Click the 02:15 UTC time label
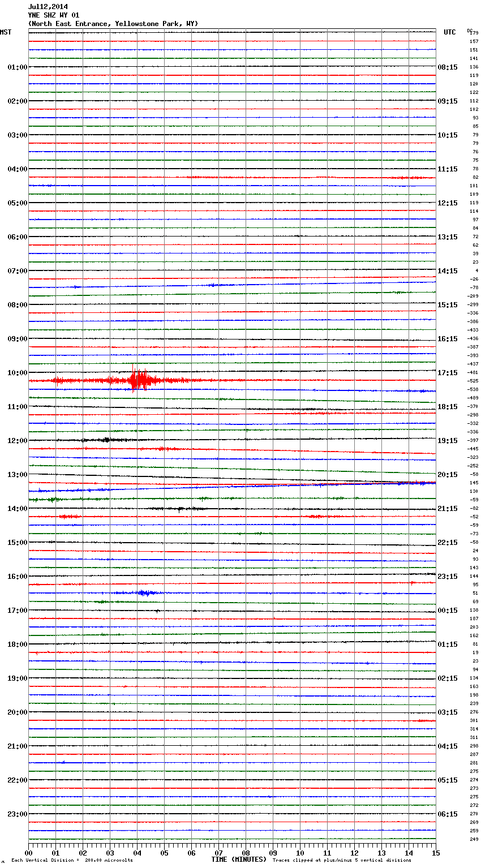This screenshot has height=868, width=481. [x=448, y=678]
